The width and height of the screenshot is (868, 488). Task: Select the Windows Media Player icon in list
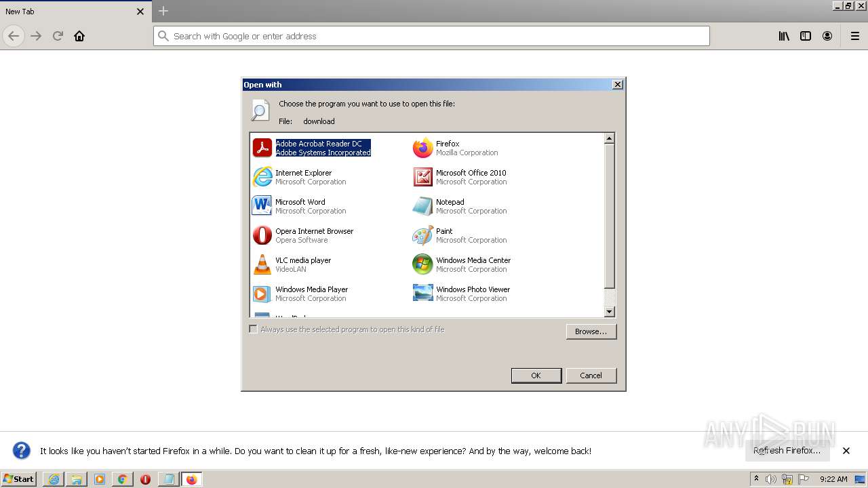(262, 293)
